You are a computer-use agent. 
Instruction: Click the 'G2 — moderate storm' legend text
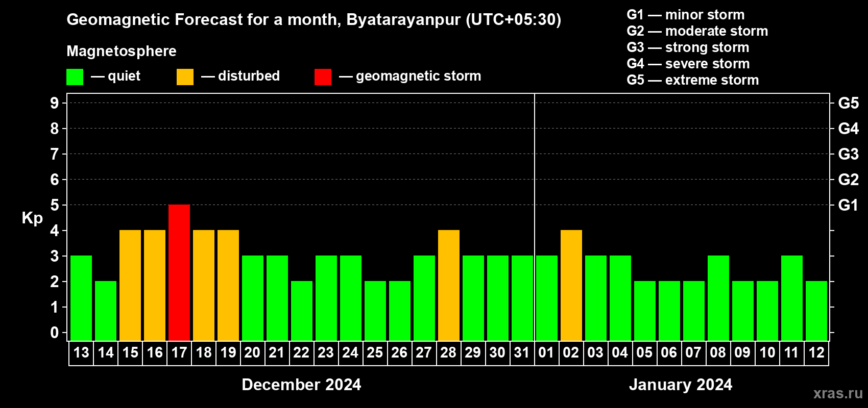click(697, 31)
